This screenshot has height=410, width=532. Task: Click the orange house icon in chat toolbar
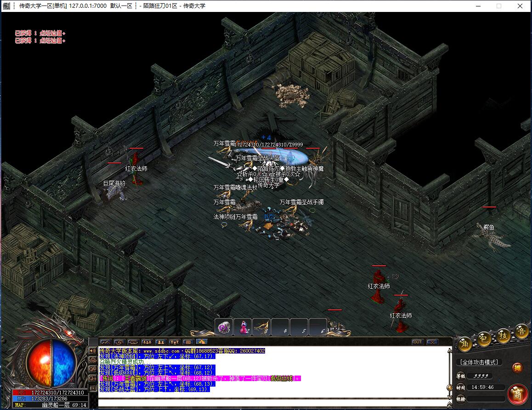point(202,342)
